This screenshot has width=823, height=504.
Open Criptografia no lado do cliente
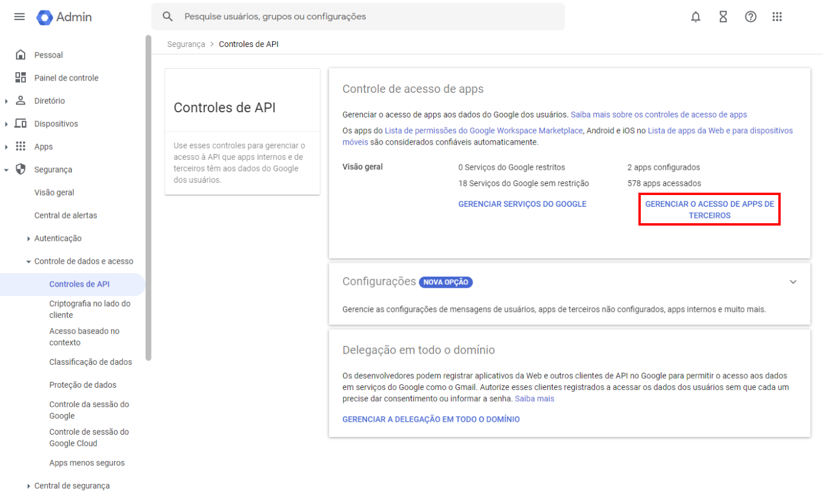pos(90,309)
